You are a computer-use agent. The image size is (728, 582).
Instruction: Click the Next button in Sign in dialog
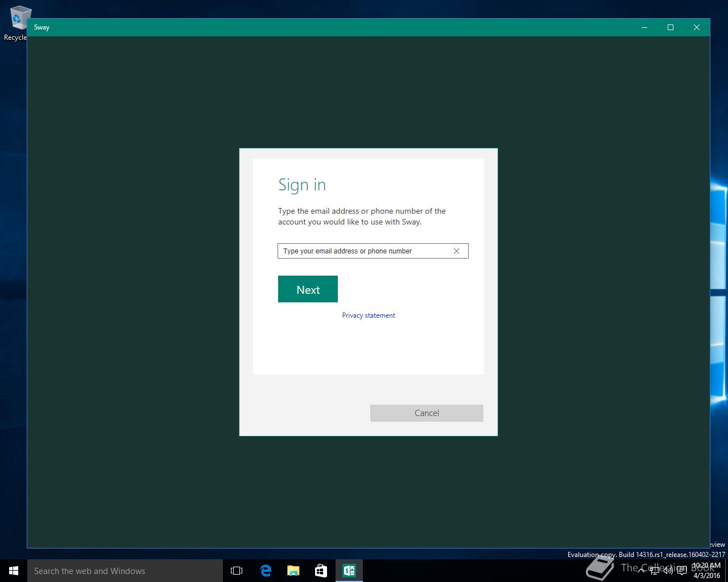[x=308, y=289]
